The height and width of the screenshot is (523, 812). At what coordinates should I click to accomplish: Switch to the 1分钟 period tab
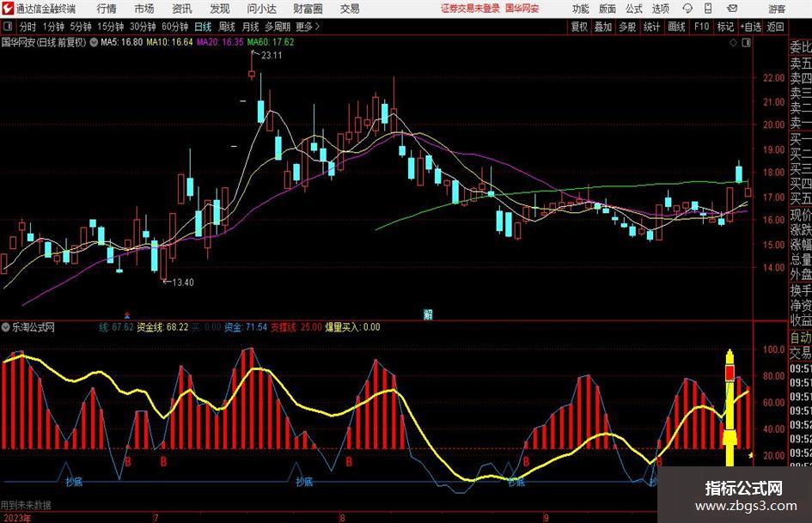[53, 27]
